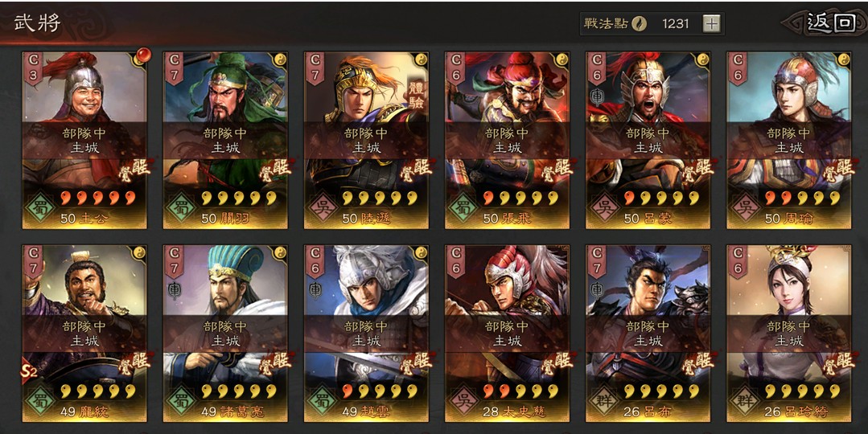Open the 太史慈 level 28 card
This screenshot has width=868, height=434.
507,334
